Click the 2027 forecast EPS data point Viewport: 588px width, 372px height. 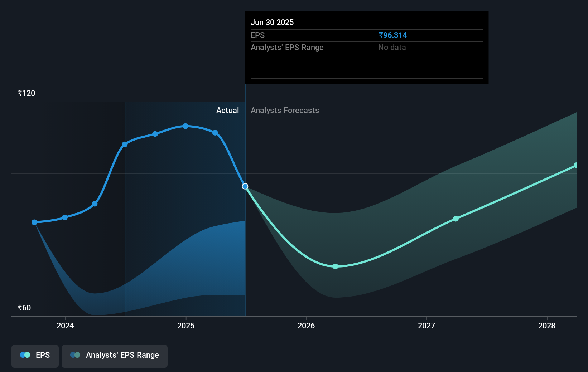coord(456,219)
